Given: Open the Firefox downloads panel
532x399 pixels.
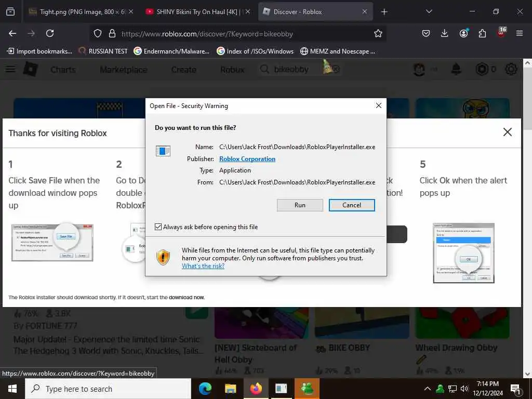Looking at the screenshot, I should [x=445, y=33].
